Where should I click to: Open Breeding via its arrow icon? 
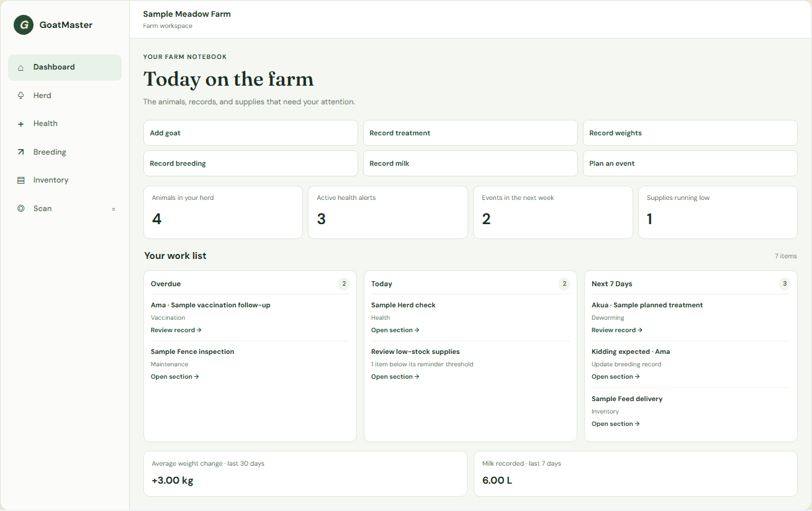pyautogui.click(x=20, y=152)
